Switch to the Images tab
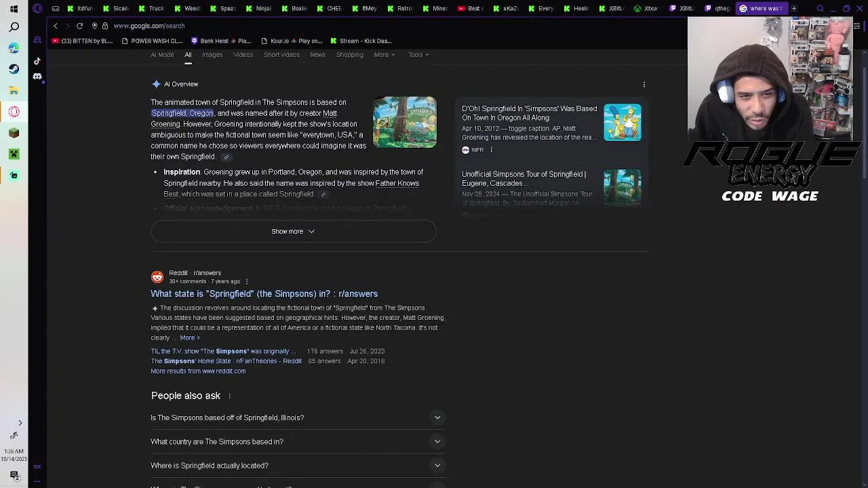868x488 pixels. coord(212,55)
